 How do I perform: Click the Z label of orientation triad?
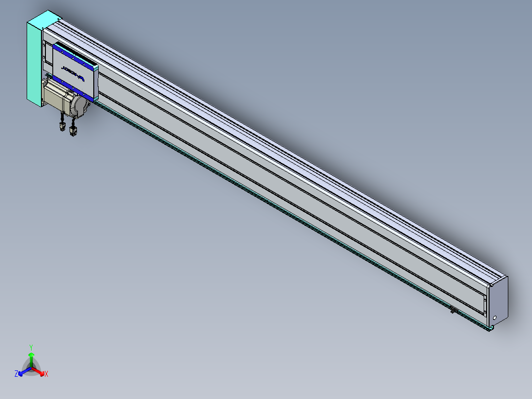point(16,374)
